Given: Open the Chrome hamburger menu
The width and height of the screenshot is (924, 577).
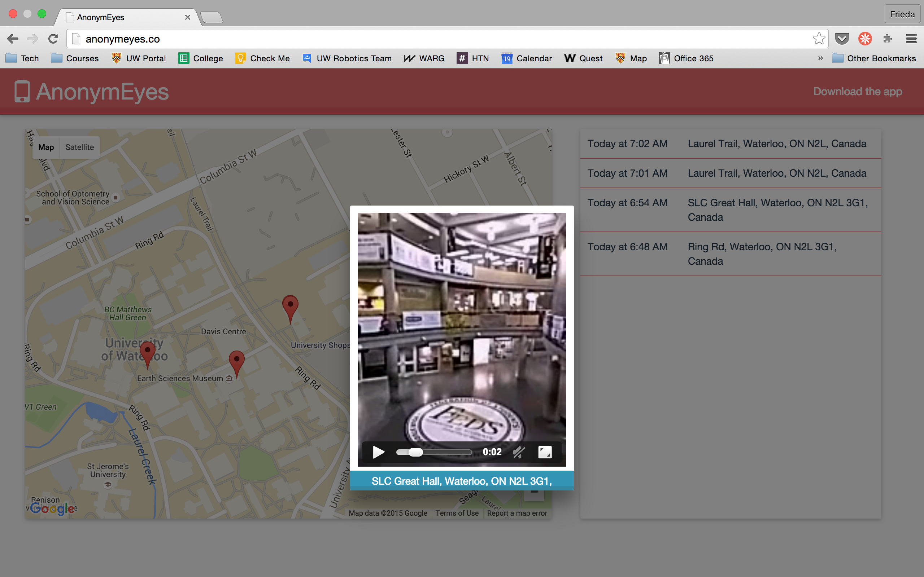Looking at the screenshot, I should click(911, 39).
